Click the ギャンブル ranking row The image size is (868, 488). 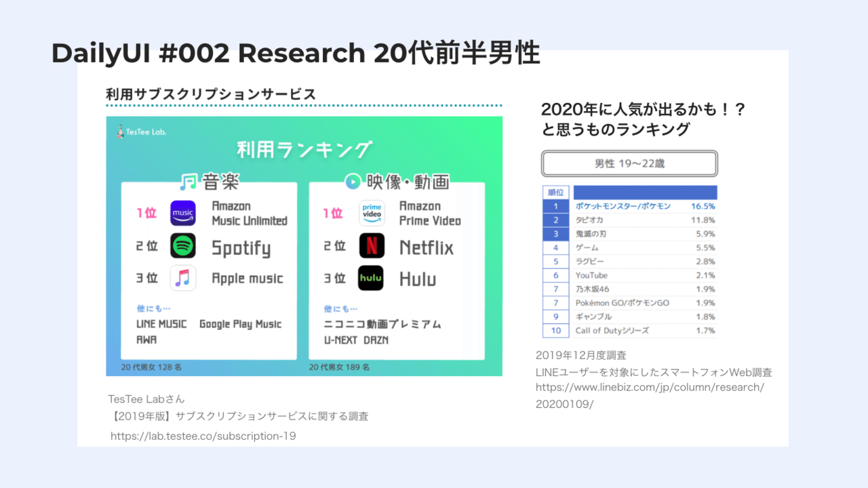[x=629, y=317]
